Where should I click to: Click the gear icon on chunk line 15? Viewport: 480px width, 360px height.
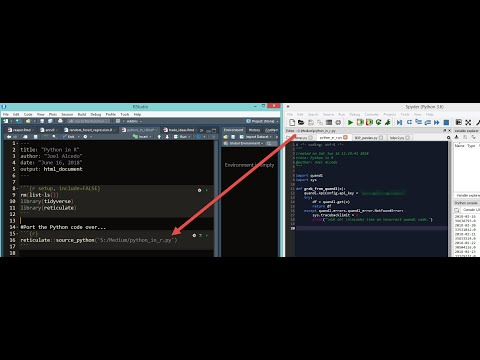194,235
